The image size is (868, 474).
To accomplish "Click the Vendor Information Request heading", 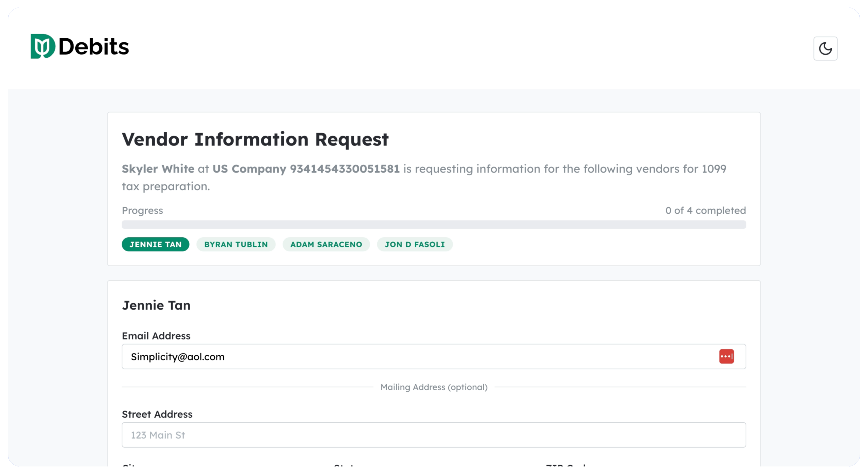I will 255,139.
